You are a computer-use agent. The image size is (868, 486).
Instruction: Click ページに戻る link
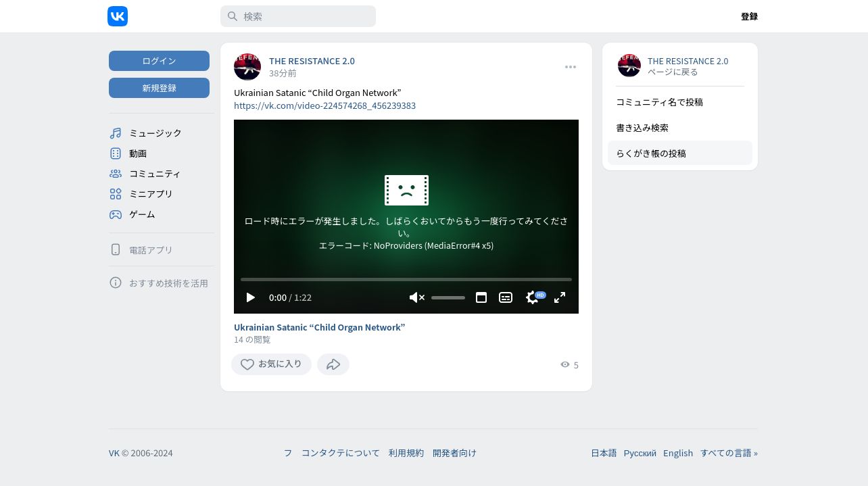pos(673,72)
